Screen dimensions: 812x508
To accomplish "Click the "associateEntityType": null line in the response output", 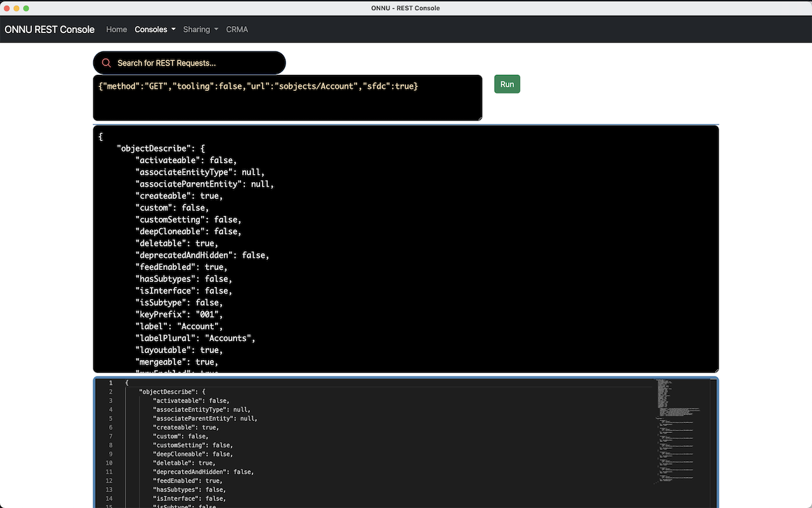I will [199, 172].
